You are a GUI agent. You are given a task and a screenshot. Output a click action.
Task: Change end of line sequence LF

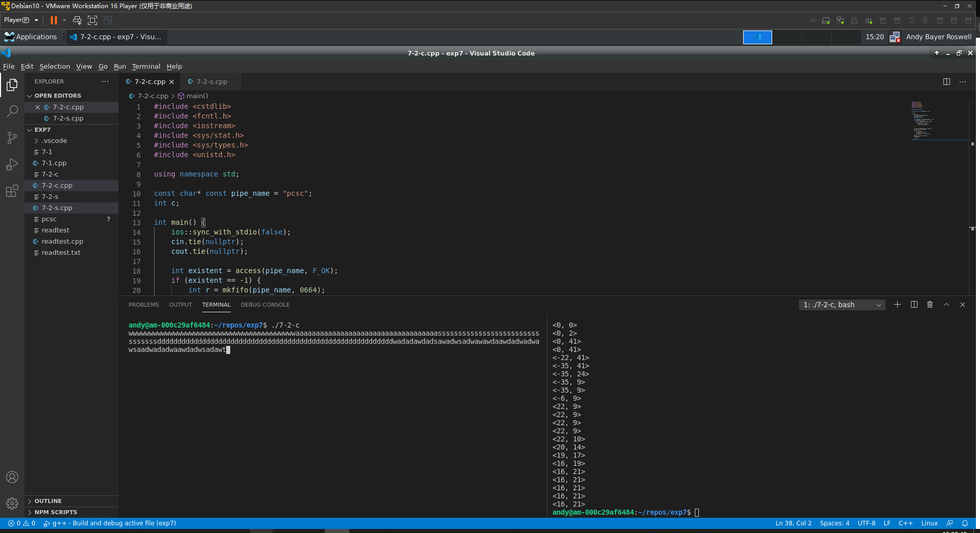click(886, 523)
